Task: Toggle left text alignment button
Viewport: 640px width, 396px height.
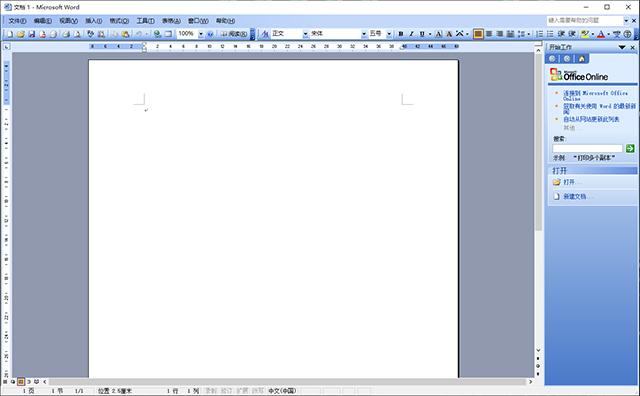Action: pyautogui.click(x=478, y=34)
